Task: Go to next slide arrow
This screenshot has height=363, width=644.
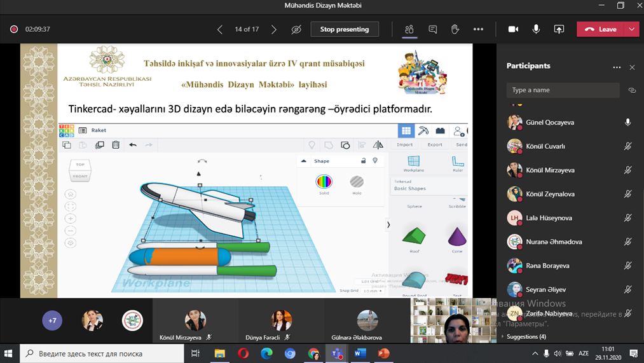Action: click(274, 30)
